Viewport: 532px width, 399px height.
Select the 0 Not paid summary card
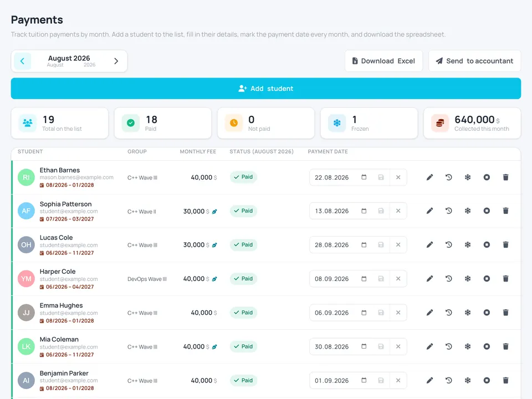[266, 123]
